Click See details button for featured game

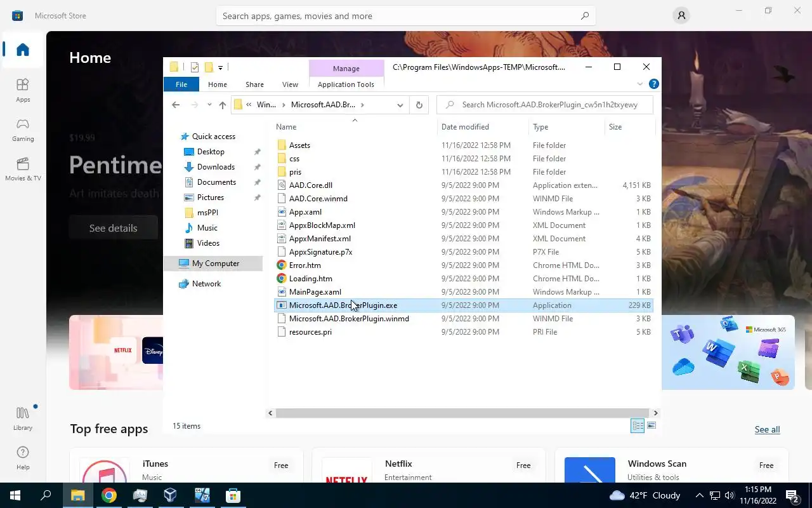point(113,228)
